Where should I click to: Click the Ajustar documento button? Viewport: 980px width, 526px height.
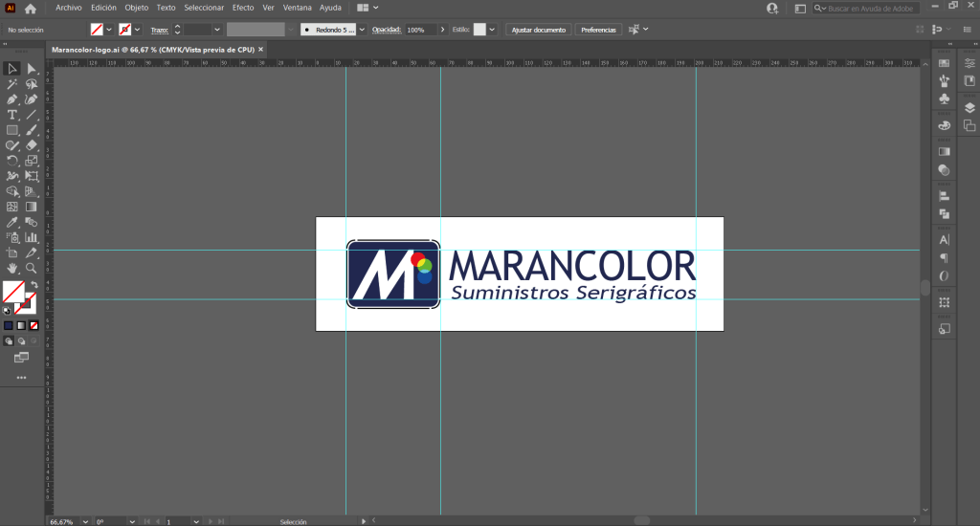pos(539,30)
